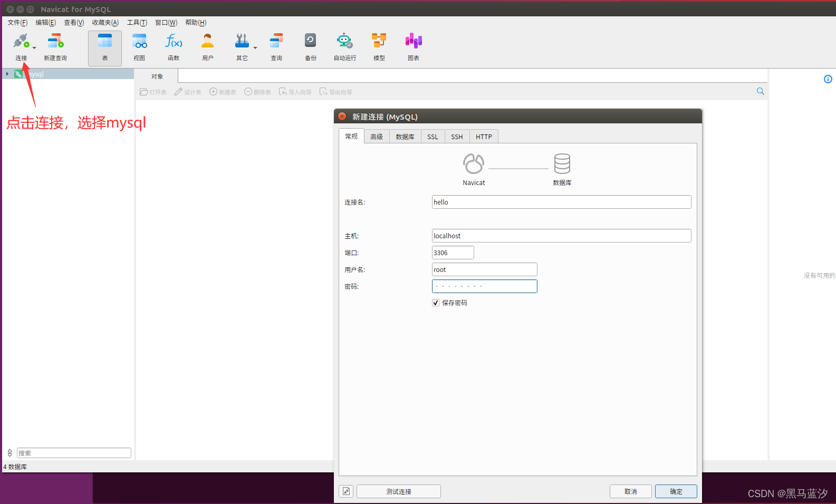Select the 常规 tab in the dialog
Viewport: 836px width, 504px height.
(x=351, y=137)
